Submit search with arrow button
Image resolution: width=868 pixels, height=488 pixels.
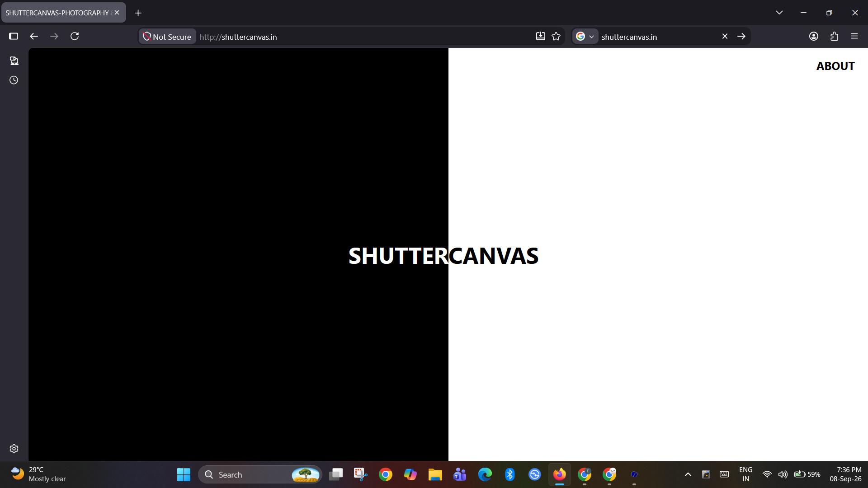(741, 36)
